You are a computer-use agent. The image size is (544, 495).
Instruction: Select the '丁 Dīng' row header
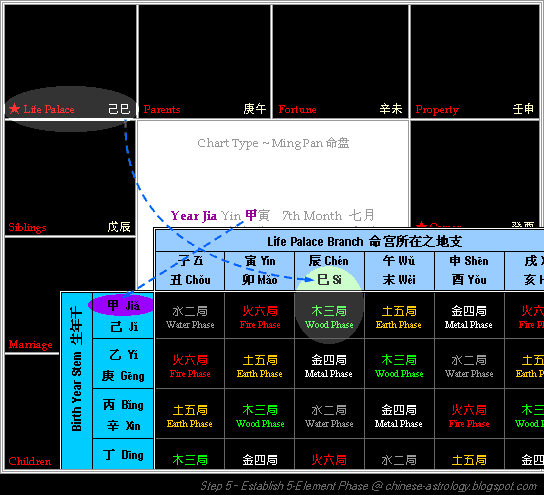(123, 455)
